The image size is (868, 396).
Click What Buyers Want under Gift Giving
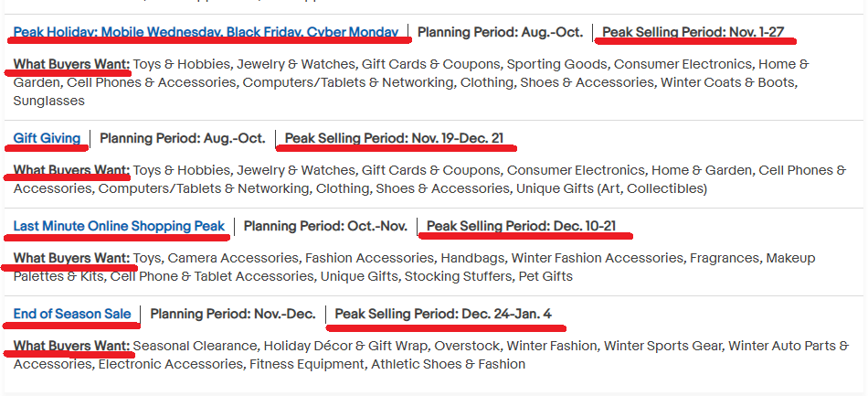(x=72, y=170)
